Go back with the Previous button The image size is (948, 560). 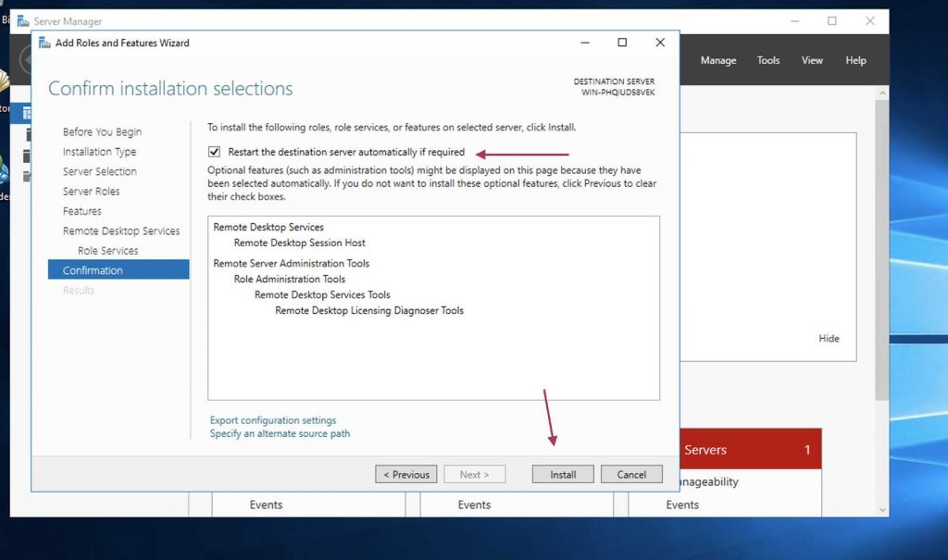[x=406, y=474]
